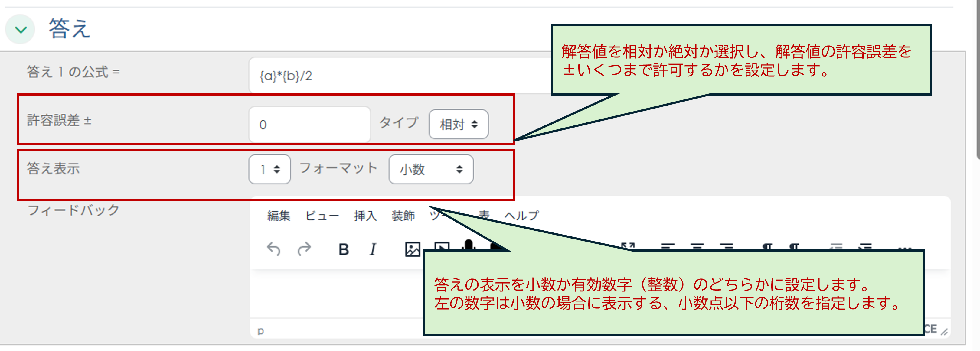
Task: Change the 答え表示 value selector from 1
Action: [x=269, y=170]
